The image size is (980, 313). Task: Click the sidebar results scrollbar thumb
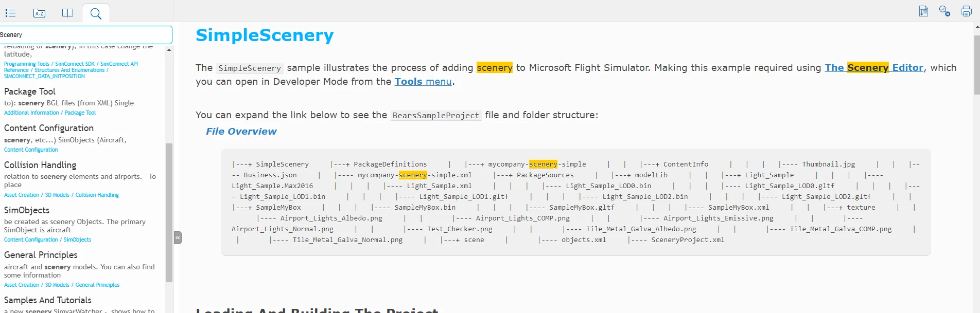pos(169,213)
